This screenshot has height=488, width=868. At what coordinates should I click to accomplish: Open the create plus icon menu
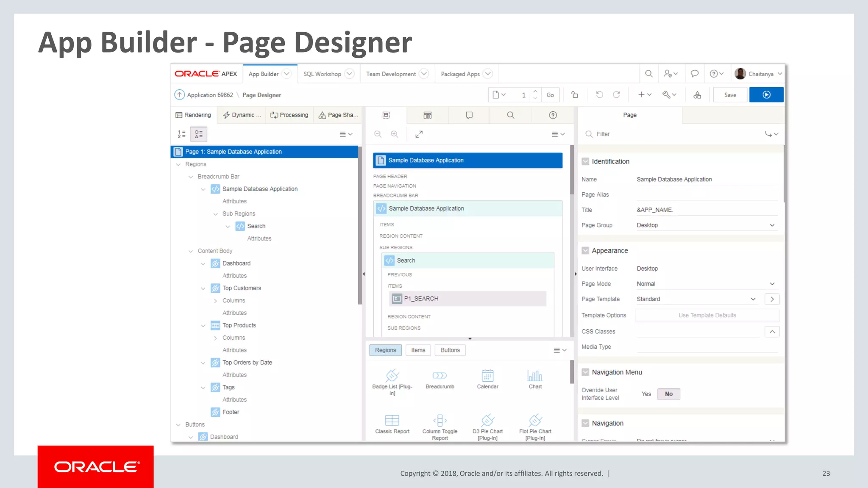[645, 95]
